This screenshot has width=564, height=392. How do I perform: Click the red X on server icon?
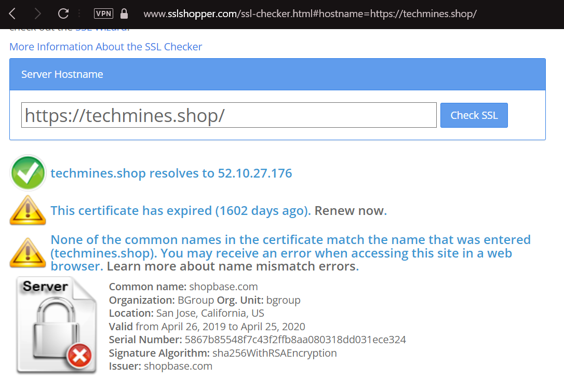coord(79,356)
